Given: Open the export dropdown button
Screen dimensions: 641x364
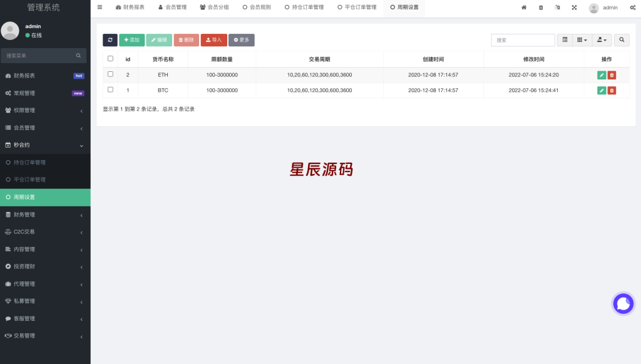Looking at the screenshot, I should tap(602, 40).
